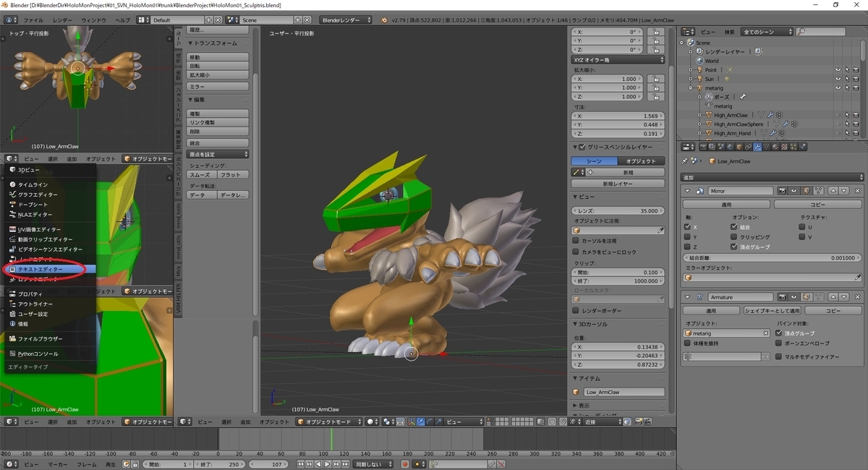The height and width of the screenshot is (470, 868).
Task: Enable Mirror axis Y checkbox
Action: pos(686,236)
